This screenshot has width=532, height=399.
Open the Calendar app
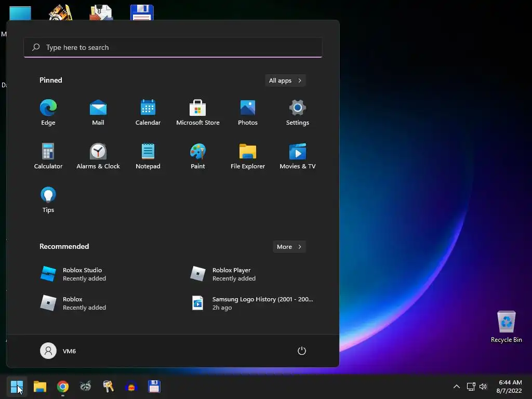148,113
